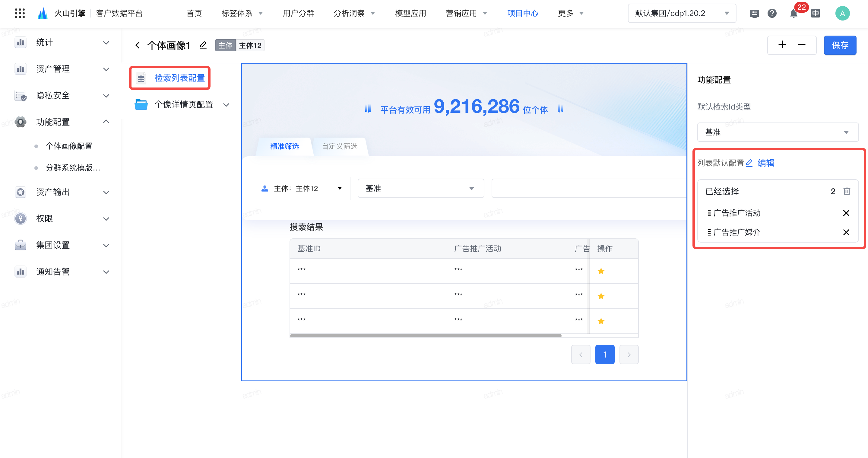Click the 个像详情页配置 folder icon
Viewport: 868px width, 458px height.
tap(141, 104)
